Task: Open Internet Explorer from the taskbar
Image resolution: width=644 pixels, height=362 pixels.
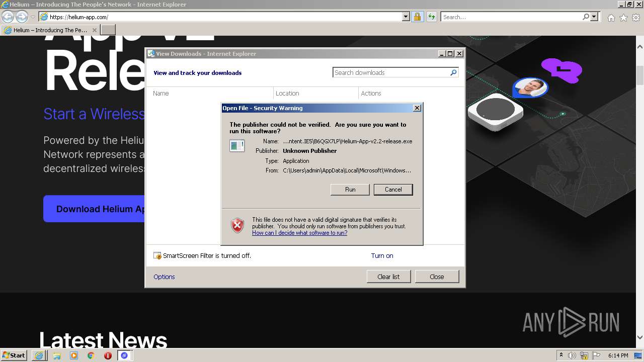Action: [39, 355]
